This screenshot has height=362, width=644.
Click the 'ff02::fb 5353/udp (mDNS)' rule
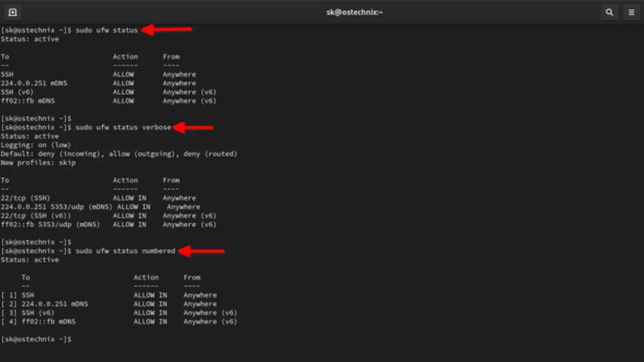(108, 224)
